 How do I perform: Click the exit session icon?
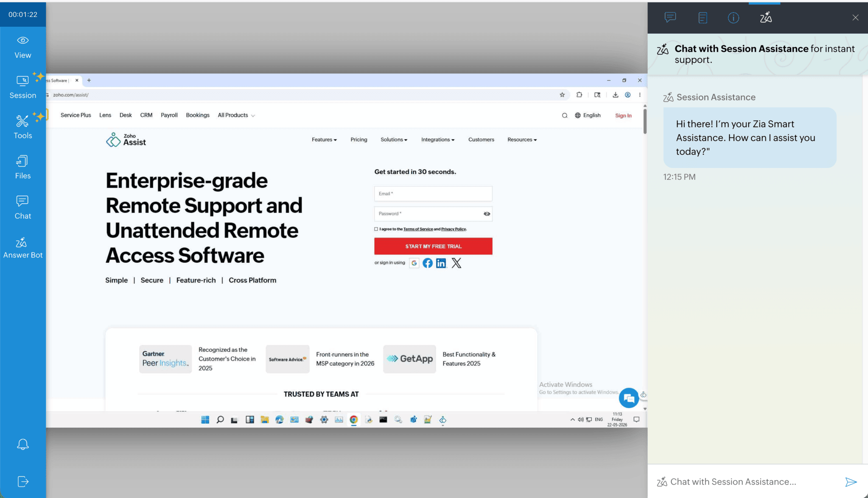(23, 481)
